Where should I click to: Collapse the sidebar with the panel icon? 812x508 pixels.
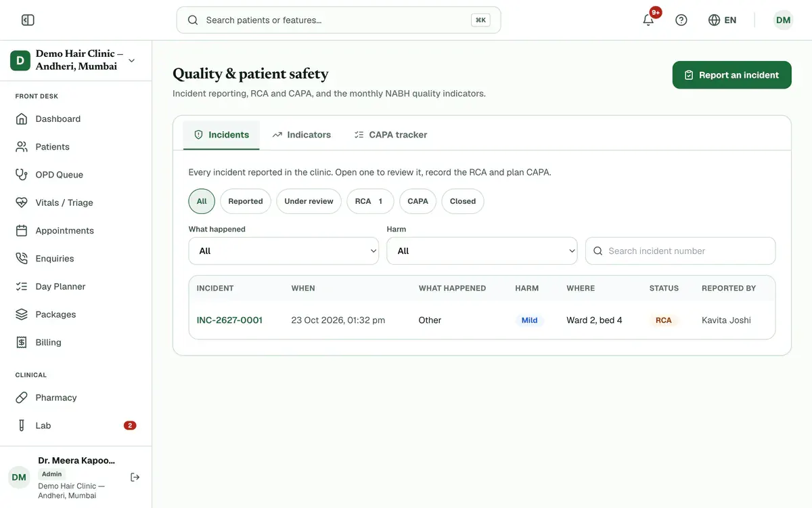[28, 20]
